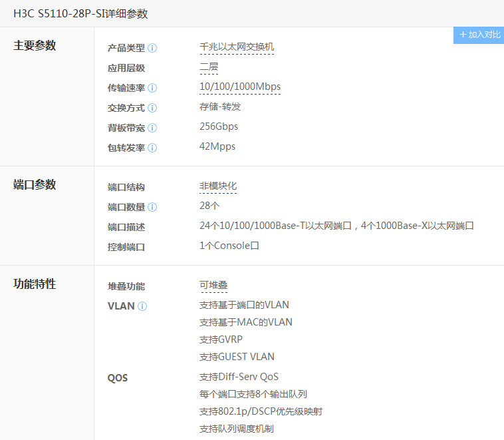
Task: Click the 支持GUEST VLAN text
Action: 237,357
